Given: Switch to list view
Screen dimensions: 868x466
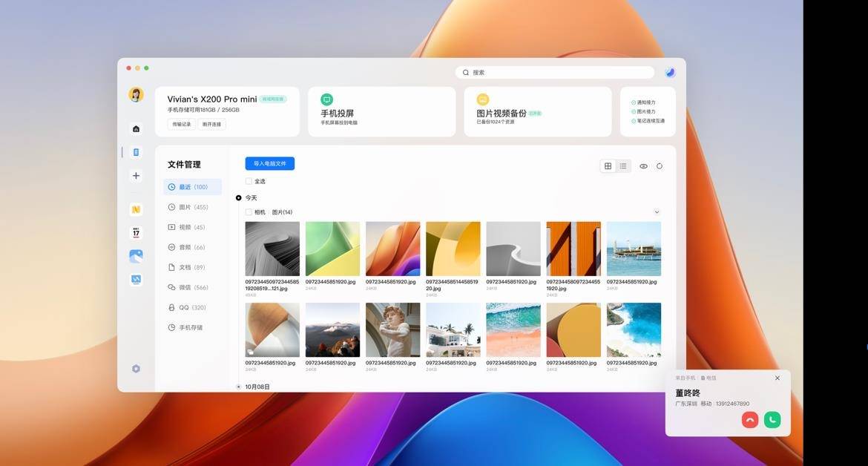Looking at the screenshot, I should click(x=622, y=166).
